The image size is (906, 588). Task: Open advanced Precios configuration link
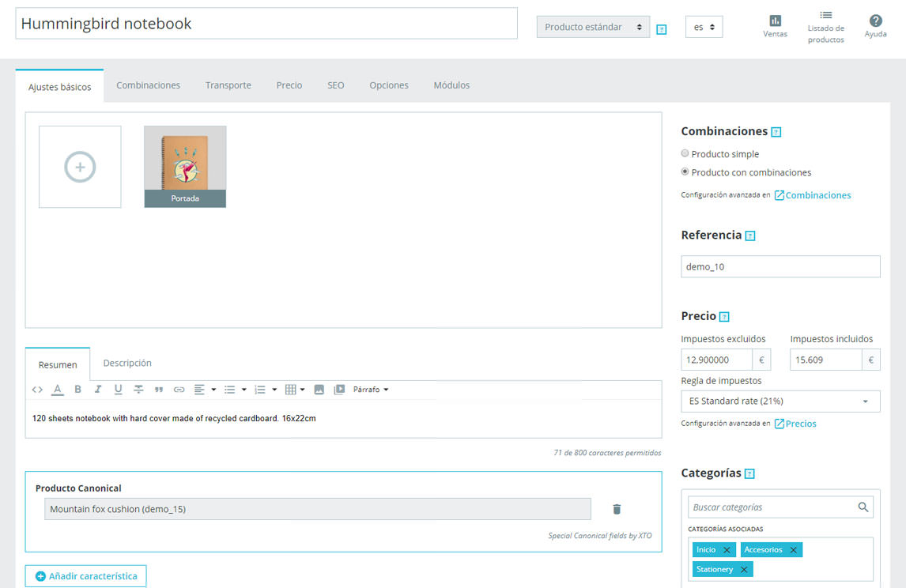pos(800,423)
